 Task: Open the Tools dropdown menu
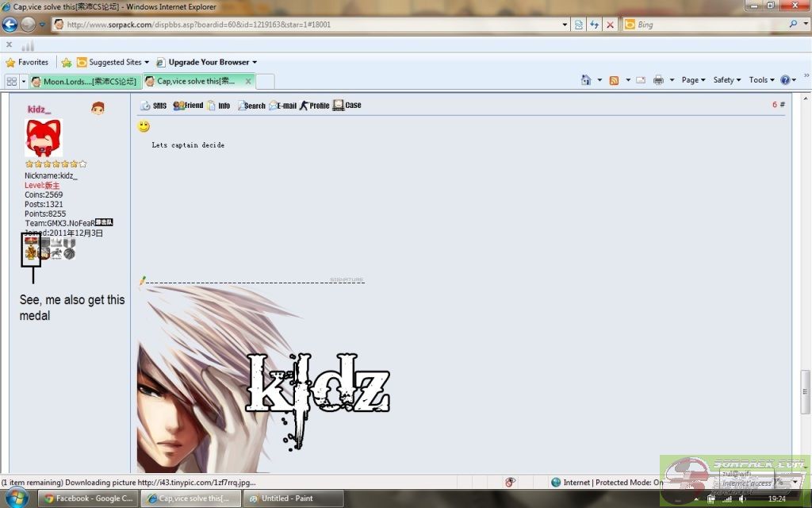coord(762,80)
